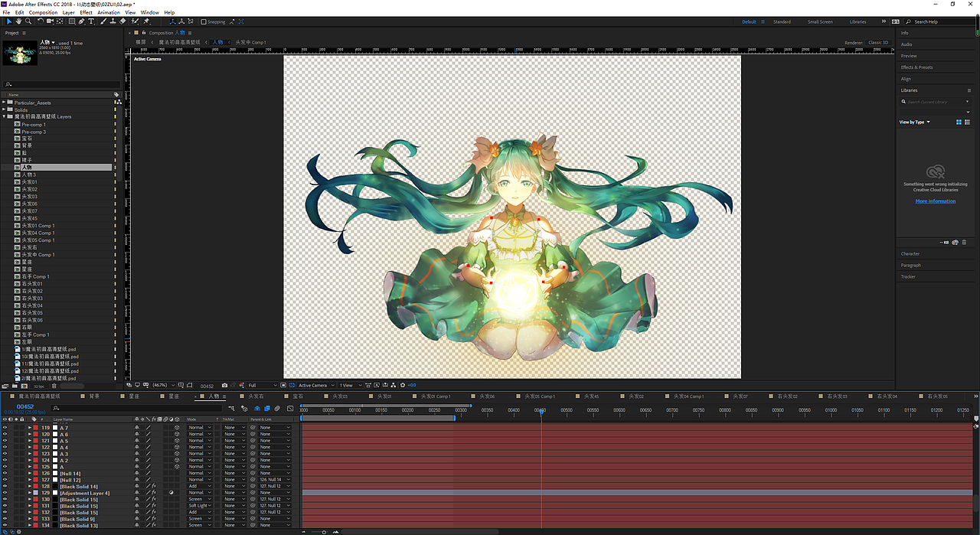Select the Horizontal Type tool
Screen dimensions: 980x535
click(90, 21)
